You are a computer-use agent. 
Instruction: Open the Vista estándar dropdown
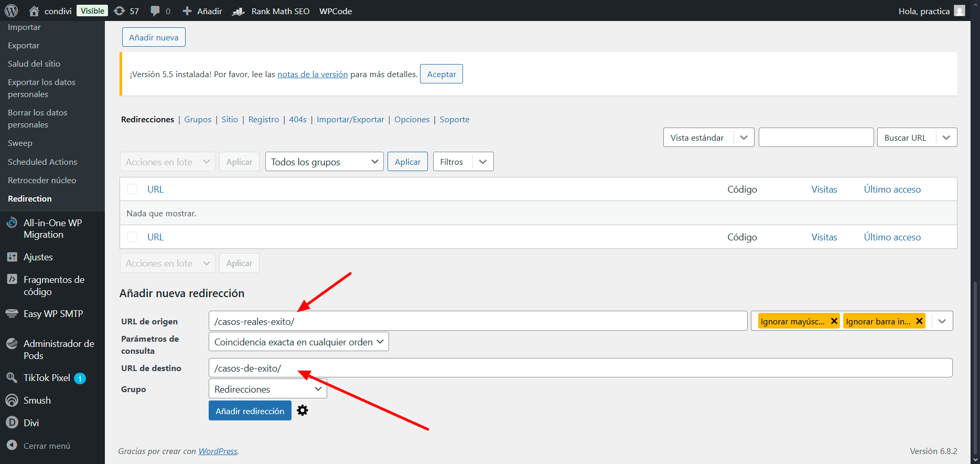[x=708, y=138]
